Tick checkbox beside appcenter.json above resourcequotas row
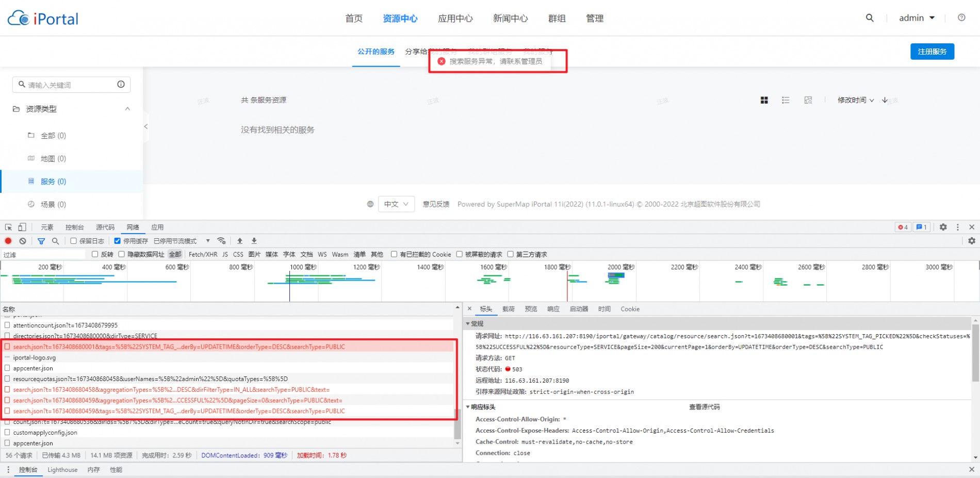 click(7, 368)
